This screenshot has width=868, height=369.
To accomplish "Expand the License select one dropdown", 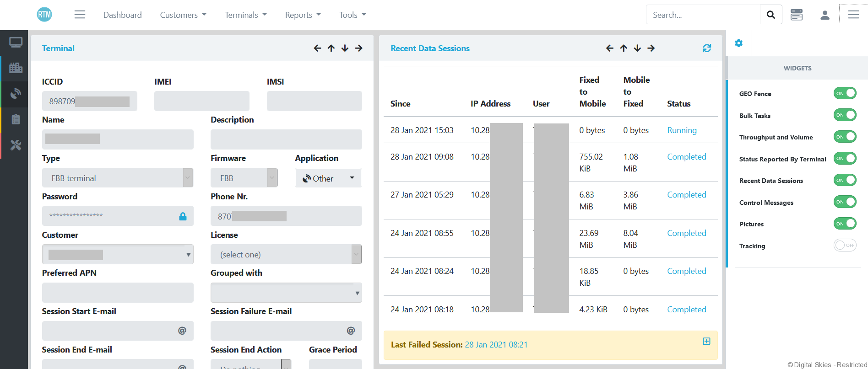I will [x=286, y=254].
